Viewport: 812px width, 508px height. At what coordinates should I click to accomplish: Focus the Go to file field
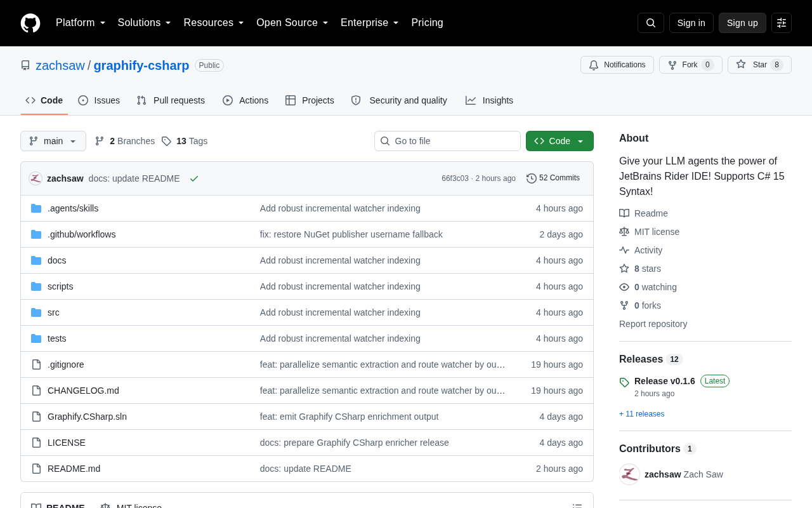pos(447,141)
